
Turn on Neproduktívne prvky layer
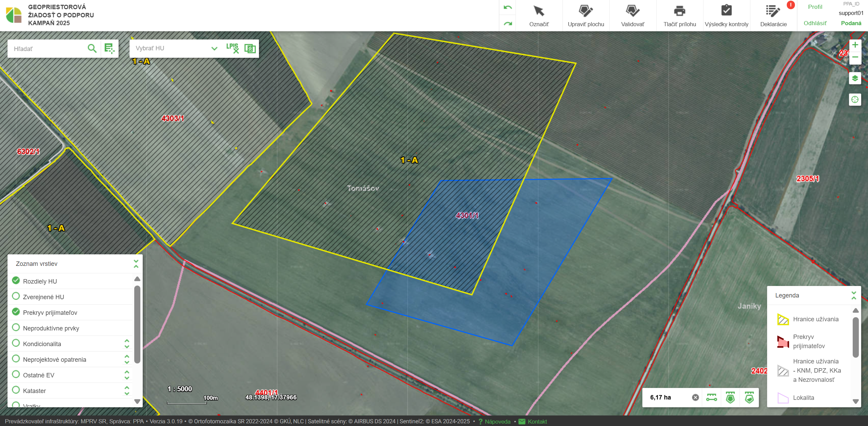(16, 328)
